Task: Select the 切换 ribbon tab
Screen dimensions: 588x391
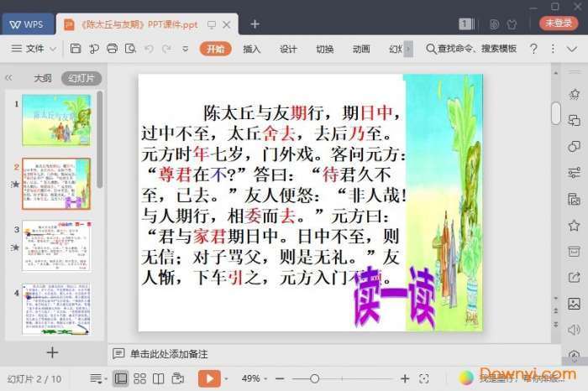Action: [x=324, y=49]
